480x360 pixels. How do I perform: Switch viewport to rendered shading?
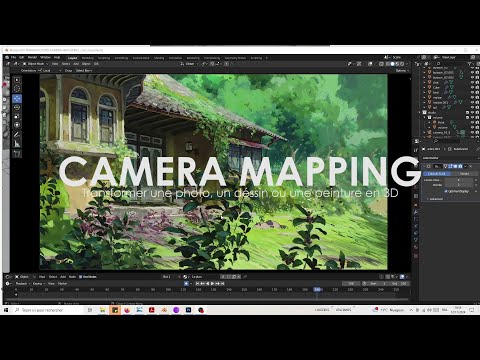[402, 64]
